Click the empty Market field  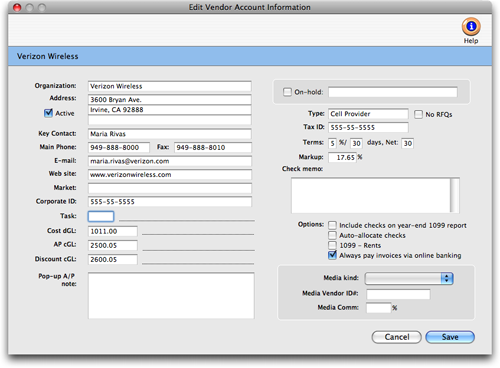(x=170, y=188)
